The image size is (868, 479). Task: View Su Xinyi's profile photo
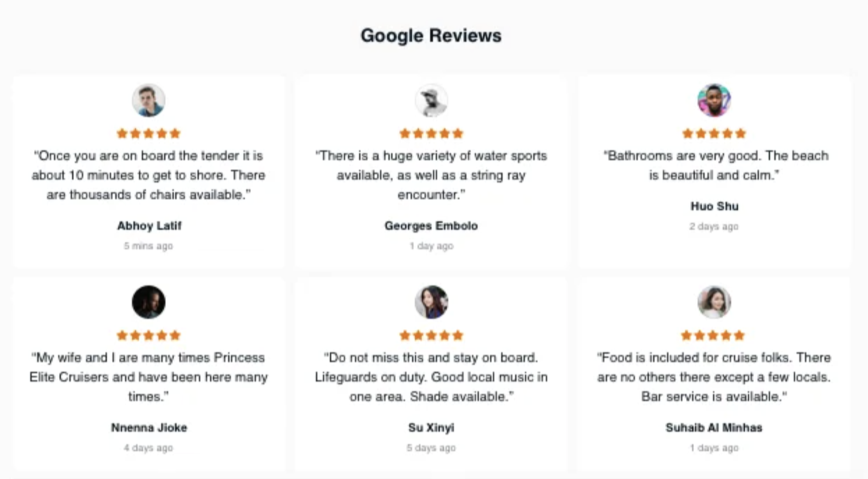point(431,302)
